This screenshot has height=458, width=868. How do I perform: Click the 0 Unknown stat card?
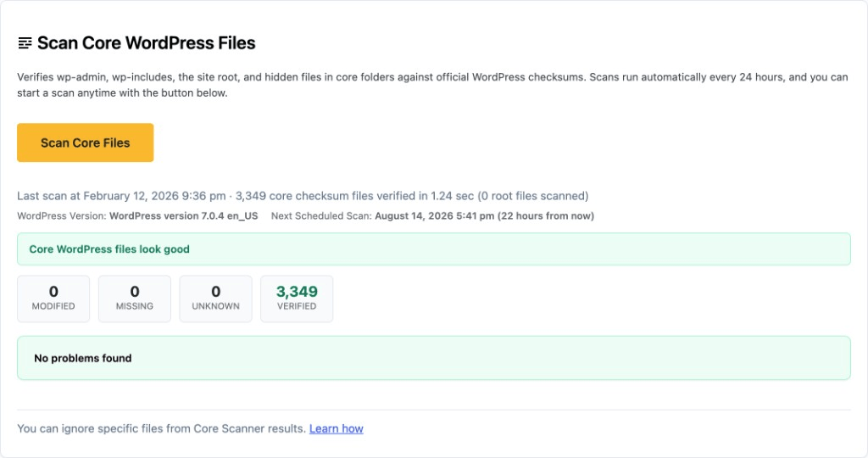pos(216,299)
